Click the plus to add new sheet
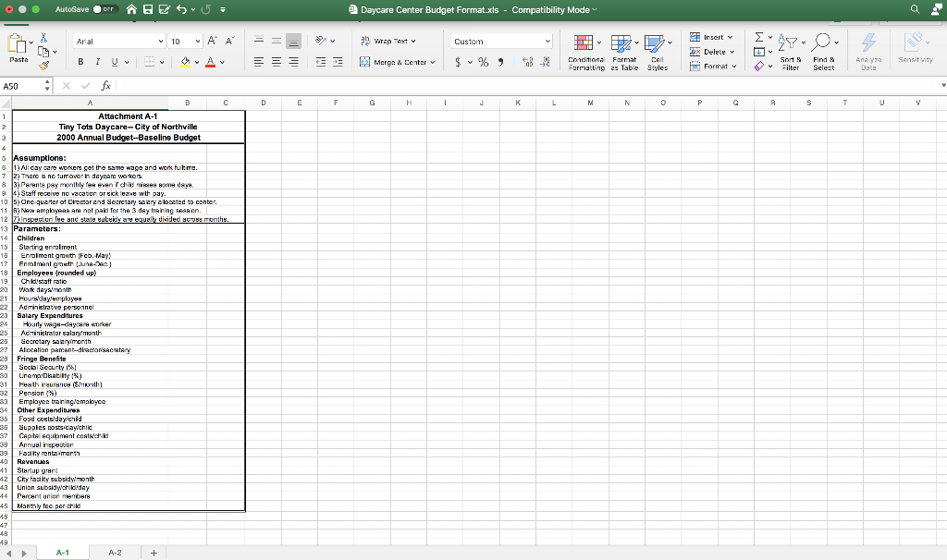The height and width of the screenshot is (560, 947). (154, 553)
